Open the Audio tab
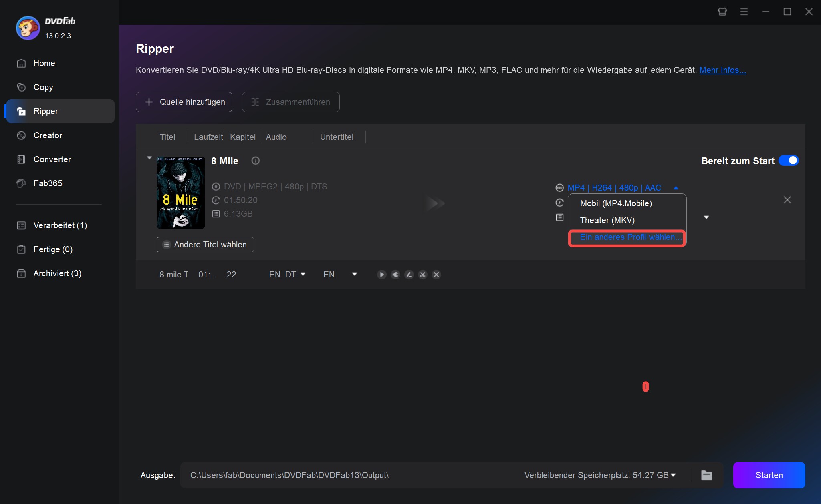821x504 pixels. coord(276,137)
